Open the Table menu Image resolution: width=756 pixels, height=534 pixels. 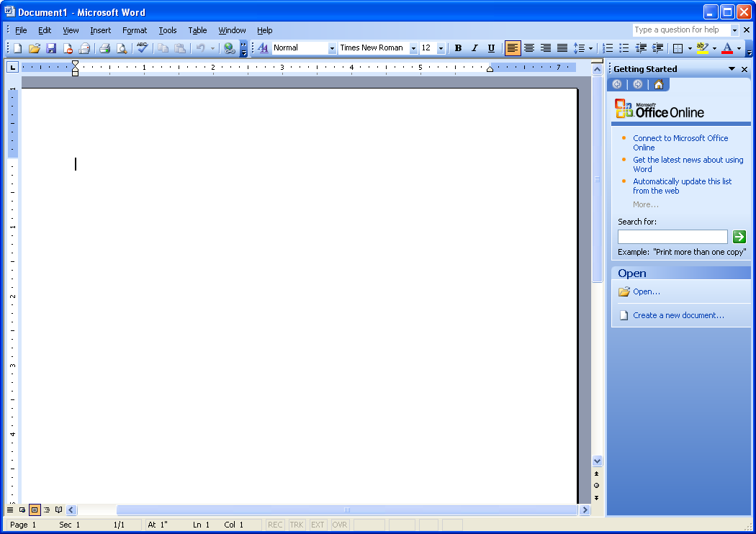click(197, 30)
